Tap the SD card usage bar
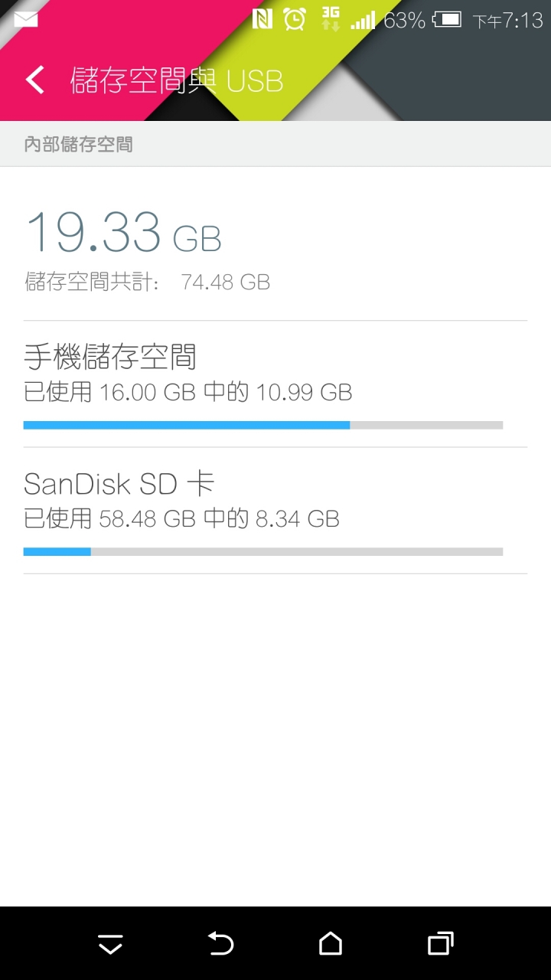The height and width of the screenshot is (980, 551). point(263,551)
